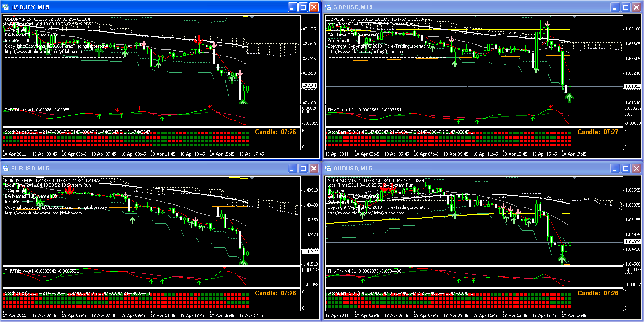Click the current price label 82.384
Image resolution: width=644 pixels, height=322 pixels.
tap(309, 86)
